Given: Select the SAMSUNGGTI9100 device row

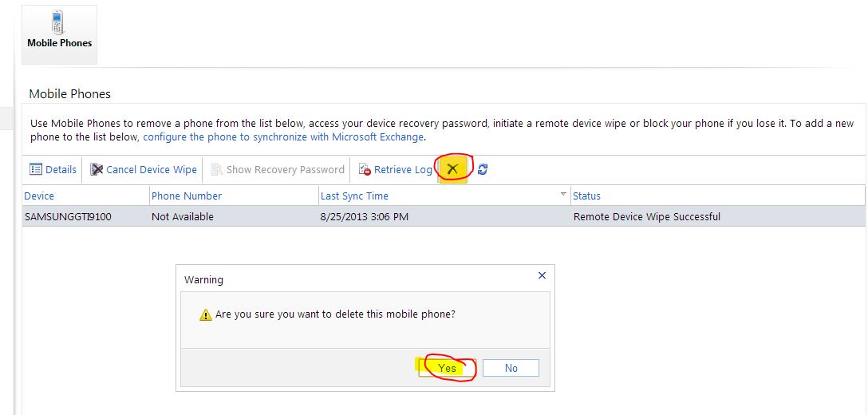Looking at the screenshot, I should click(x=68, y=216).
